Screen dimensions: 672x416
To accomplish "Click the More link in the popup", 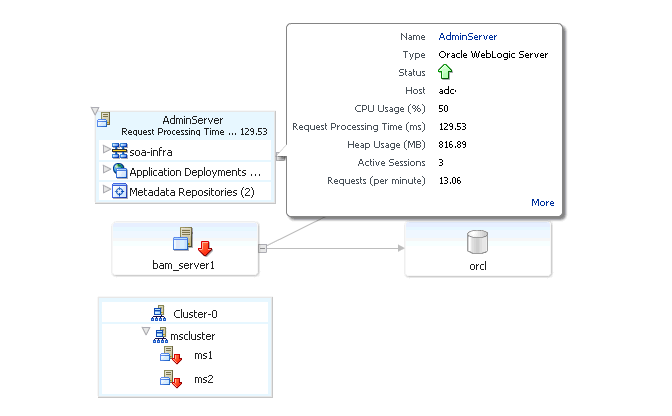I will (x=543, y=203).
